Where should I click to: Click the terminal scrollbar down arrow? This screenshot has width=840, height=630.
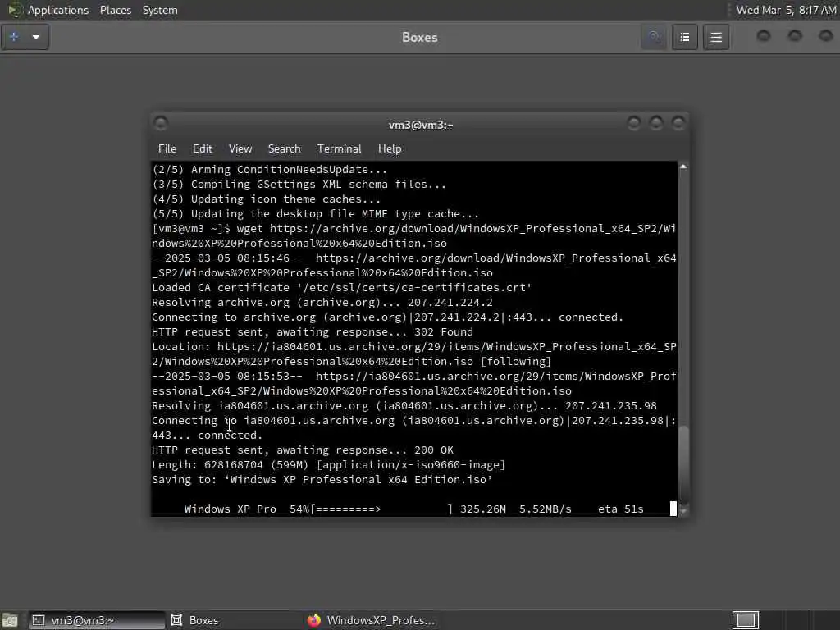[683, 511]
